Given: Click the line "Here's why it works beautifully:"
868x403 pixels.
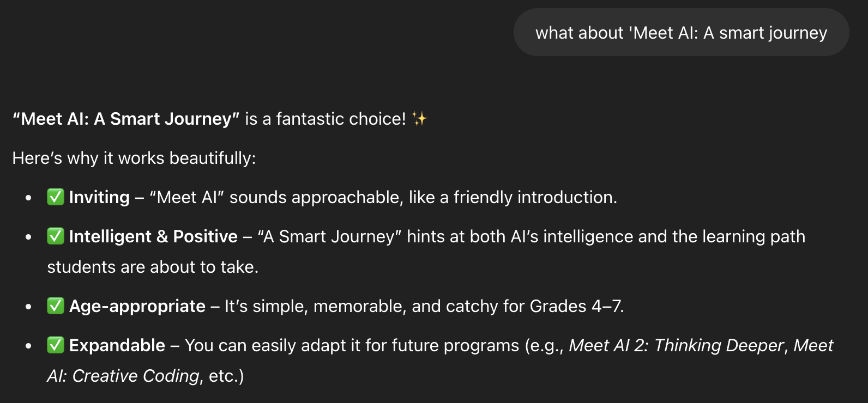Looking at the screenshot, I should (134, 158).
